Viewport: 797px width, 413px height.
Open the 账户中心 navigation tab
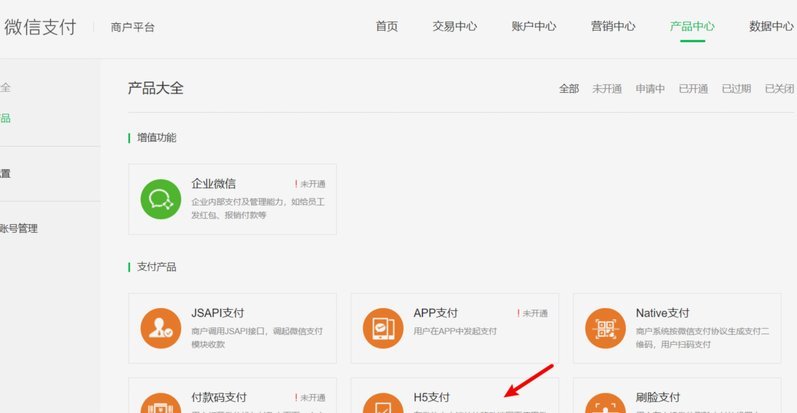(x=534, y=26)
